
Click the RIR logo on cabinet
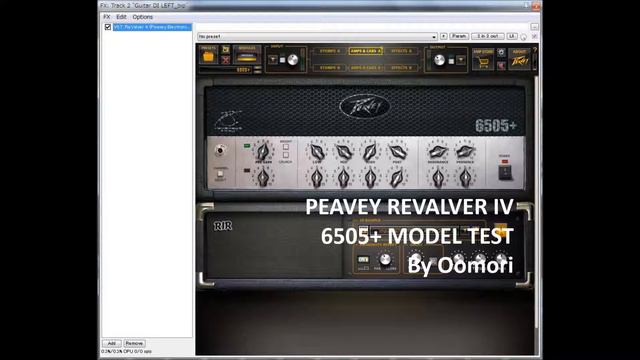[x=223, y=226]
